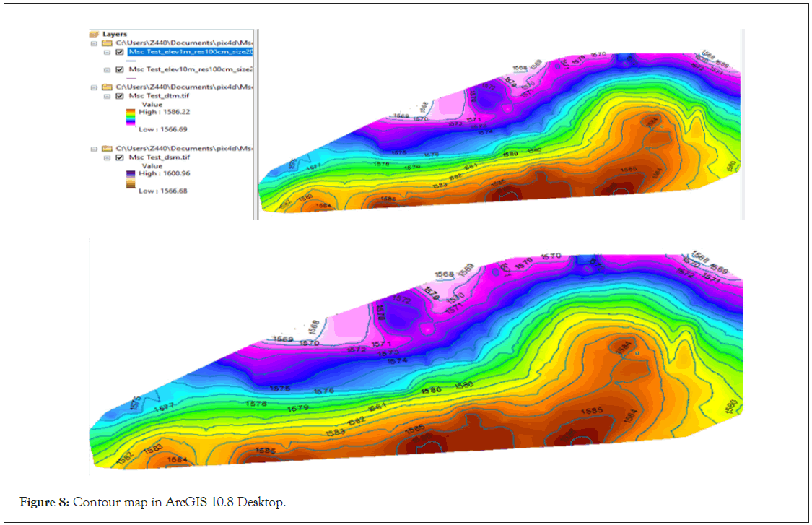Collapse the first folder group in Layers
812x525 pixels.
94,43
